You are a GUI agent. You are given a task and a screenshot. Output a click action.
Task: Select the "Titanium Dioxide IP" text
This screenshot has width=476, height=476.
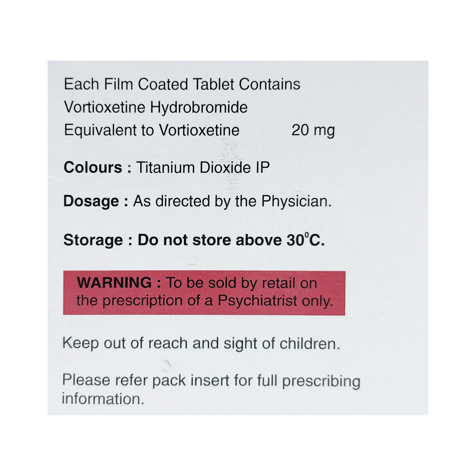tap(203, 168)
